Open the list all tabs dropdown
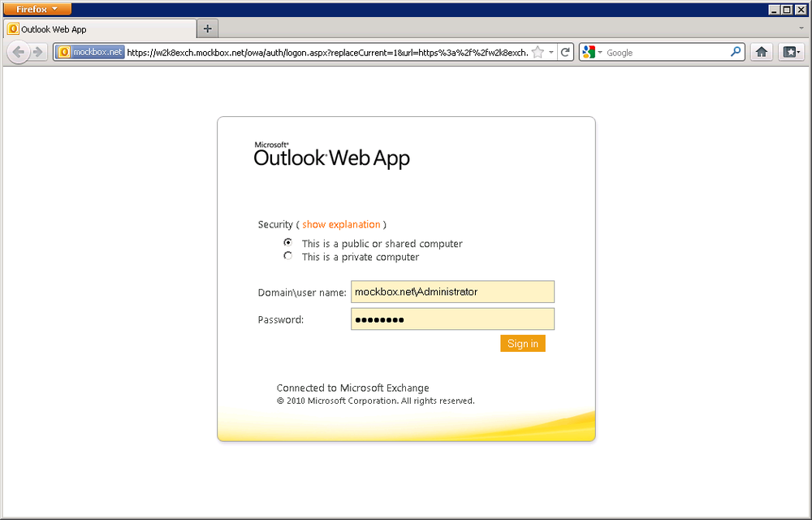The width and height of the screenshot is (812, 520). (801, 28)
